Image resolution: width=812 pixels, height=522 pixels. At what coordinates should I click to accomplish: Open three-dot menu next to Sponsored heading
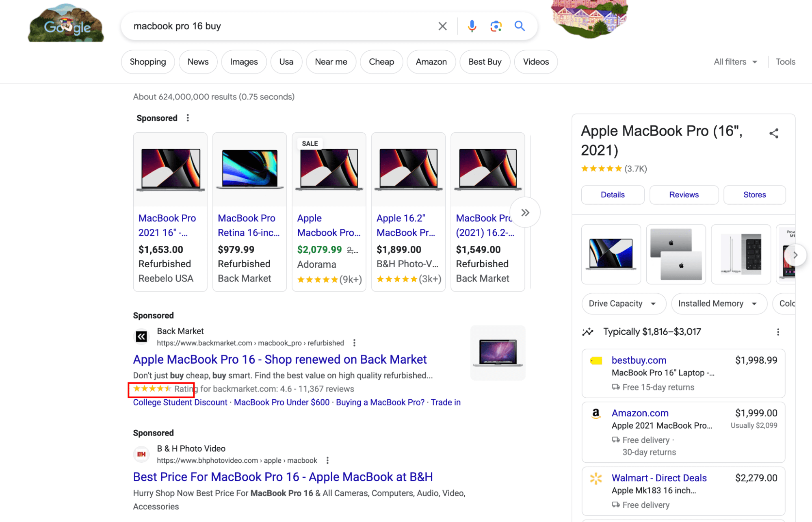[188, 118]
